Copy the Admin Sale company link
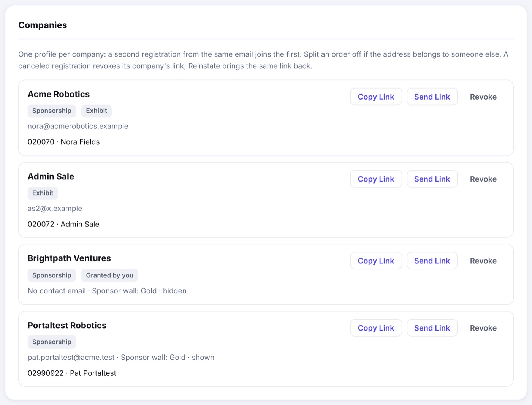The height and width of the screenshot is (405, 532). [376, 179]
